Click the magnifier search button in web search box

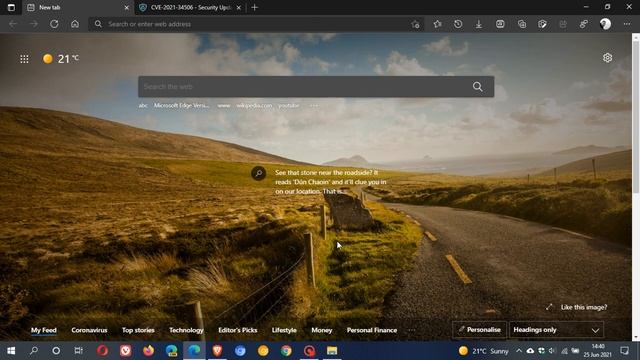(x=478, y=87)
